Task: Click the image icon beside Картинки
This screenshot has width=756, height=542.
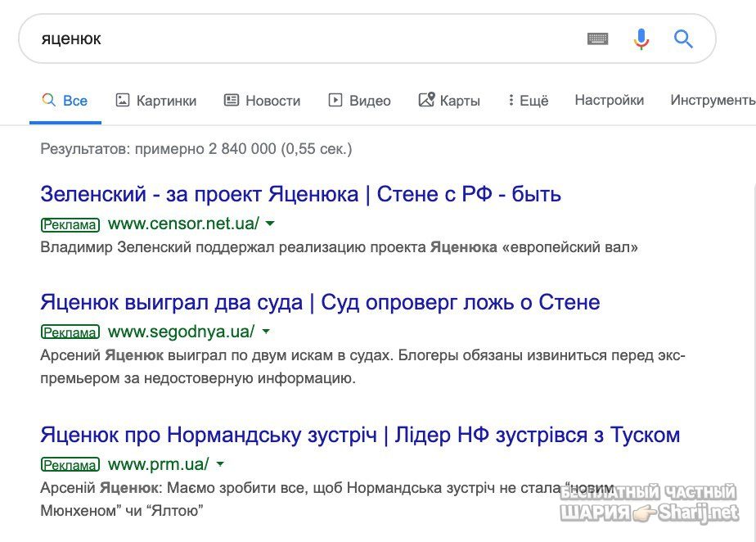Action: [x=123, y=100]
